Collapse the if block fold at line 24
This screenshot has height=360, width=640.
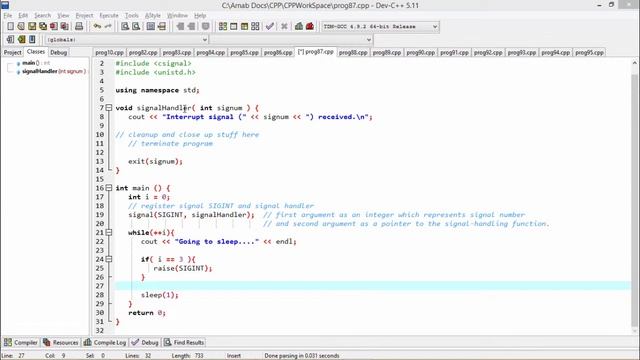tap(109, 259)
